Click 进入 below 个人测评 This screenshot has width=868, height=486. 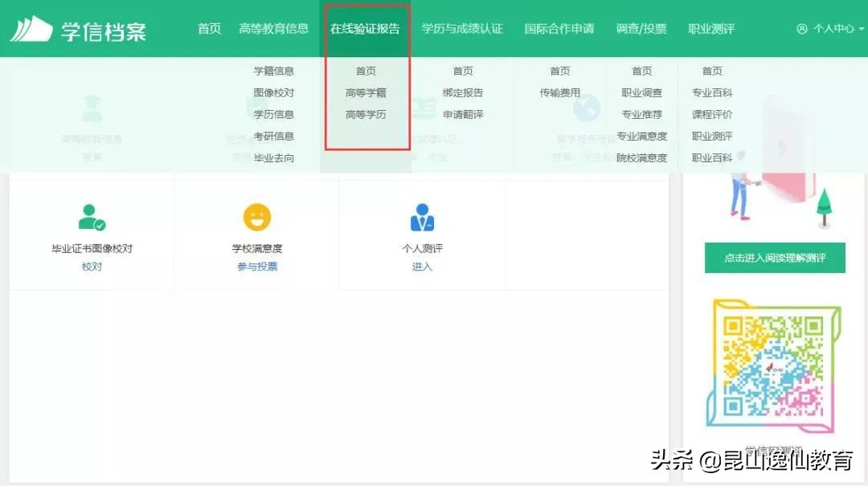click(x=422, y=266)
